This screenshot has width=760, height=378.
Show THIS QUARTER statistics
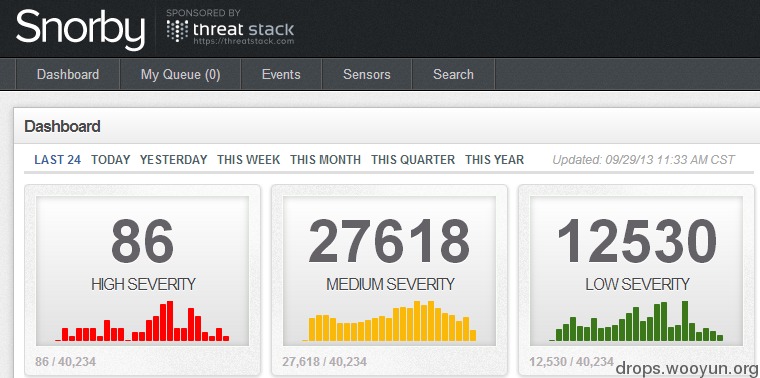click(413, 159)
